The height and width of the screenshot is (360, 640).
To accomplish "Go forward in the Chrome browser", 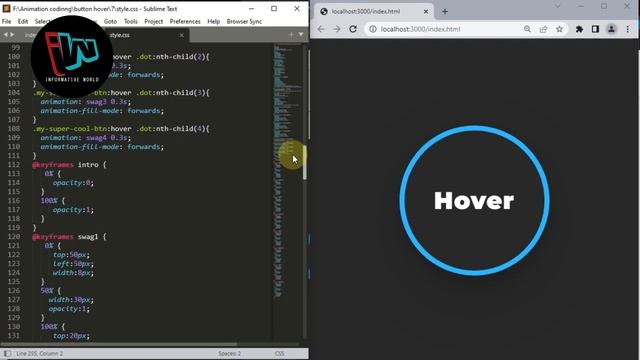I will coord(336,29).
